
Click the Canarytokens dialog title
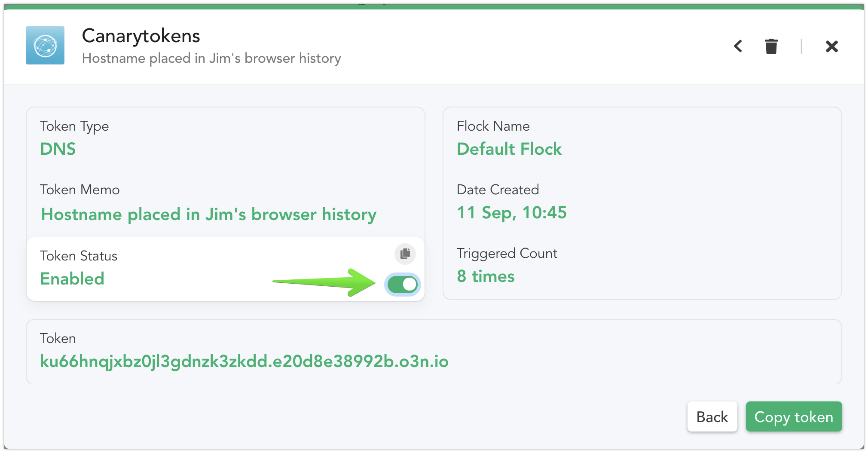[141, 36]
